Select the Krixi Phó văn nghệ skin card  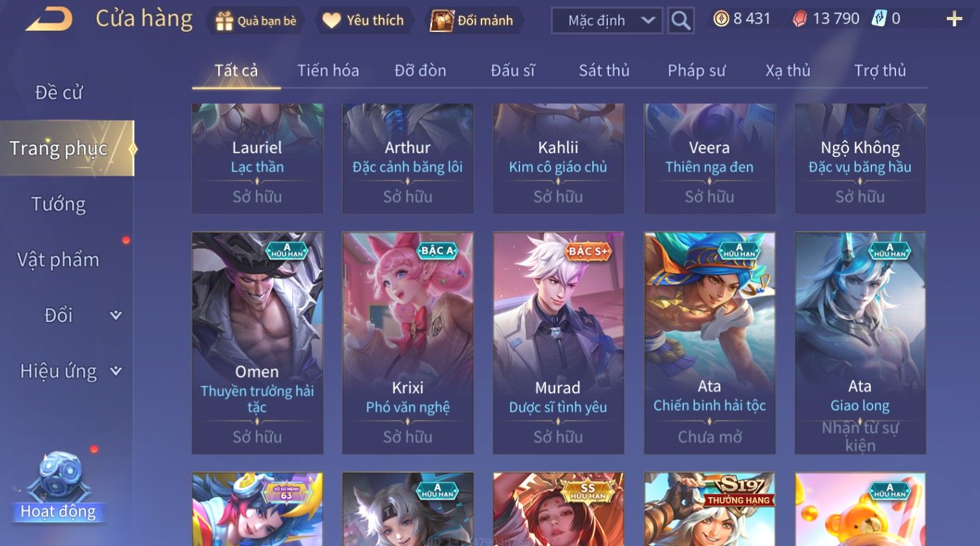click(x=407, y=343)
